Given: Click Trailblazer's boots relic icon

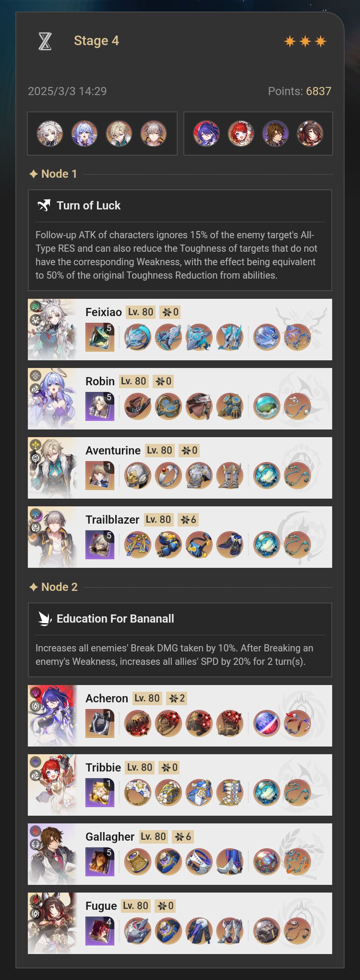Looking at the screenshot, I should point(230,545).
